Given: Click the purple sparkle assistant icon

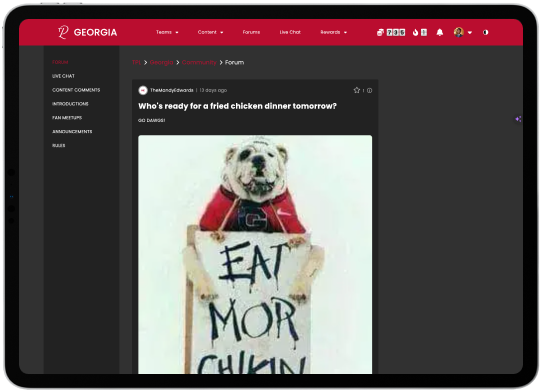Looking at the screenshot, I should coord(518,119).
